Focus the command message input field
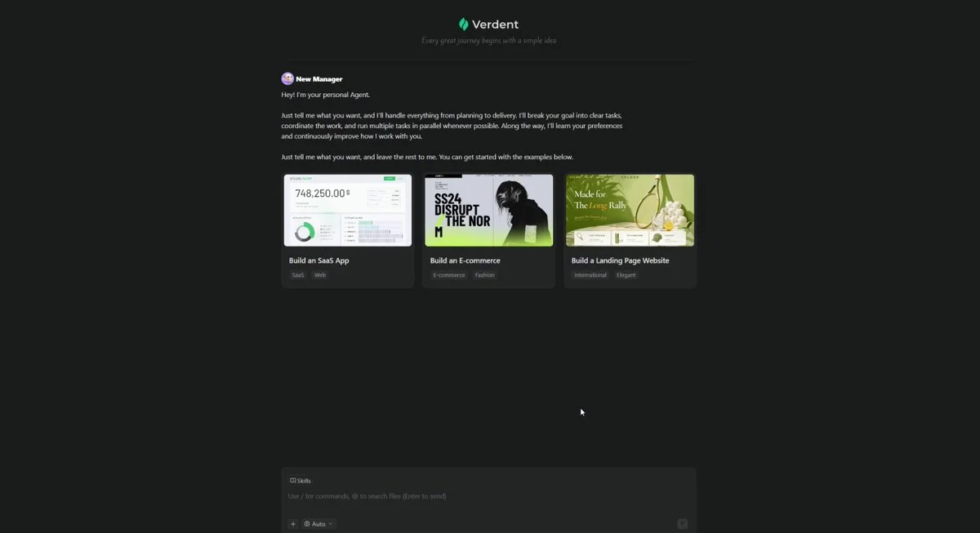Viewport: 980px width, 533px height. (x=488, y=496)
